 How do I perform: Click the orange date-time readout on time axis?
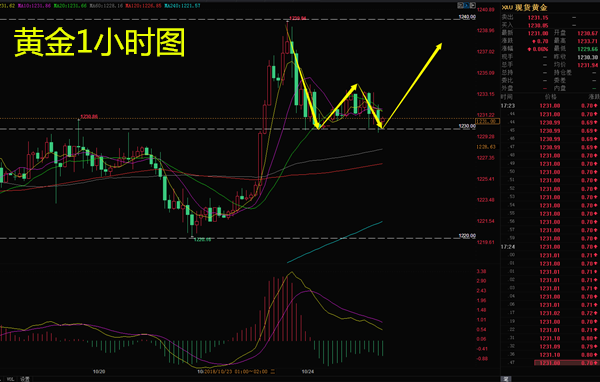coord(240,371)
